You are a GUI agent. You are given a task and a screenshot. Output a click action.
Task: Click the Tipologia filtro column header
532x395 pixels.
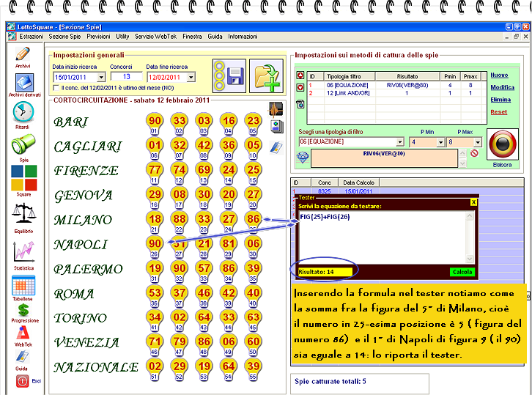[x=349, y=76]
